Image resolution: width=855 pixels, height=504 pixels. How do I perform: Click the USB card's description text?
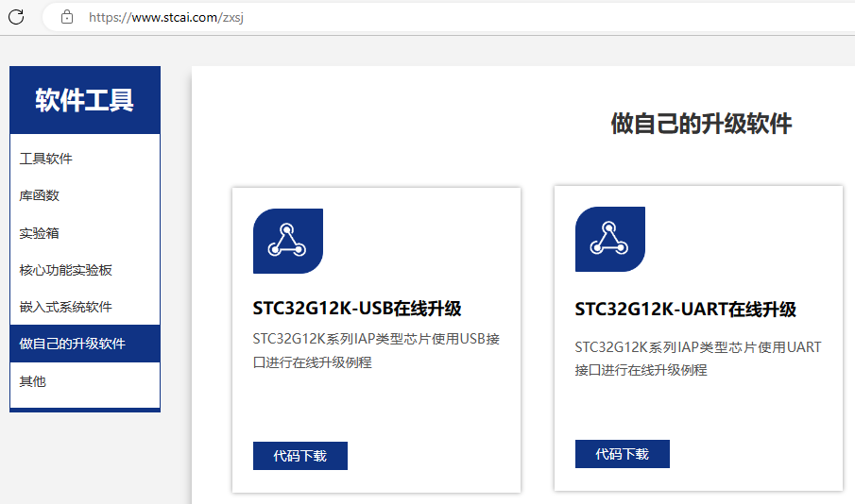376,350
